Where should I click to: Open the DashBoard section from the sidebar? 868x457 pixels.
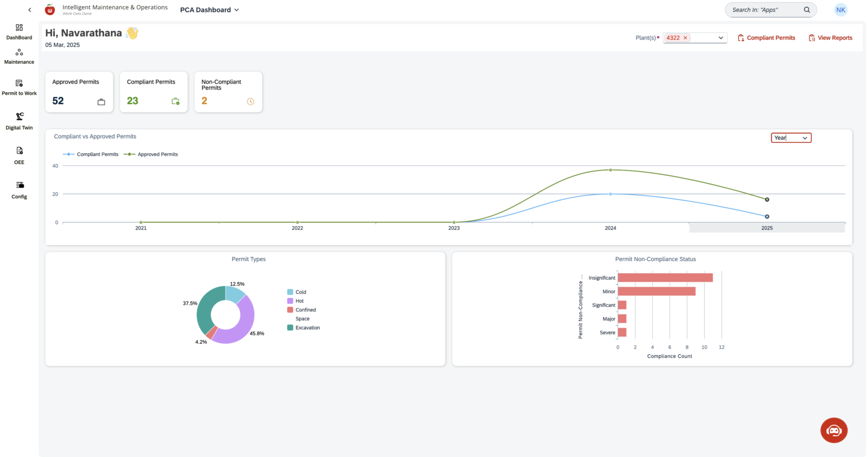[x=19, y=31]
